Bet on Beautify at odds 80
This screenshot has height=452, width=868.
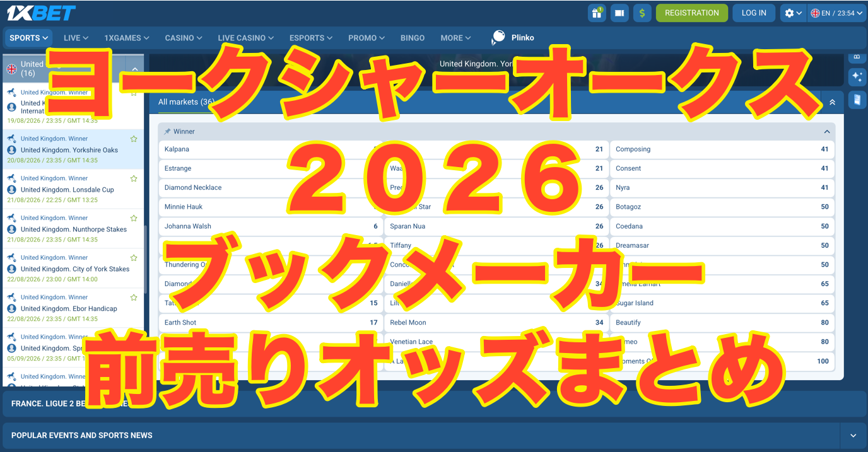722,322
